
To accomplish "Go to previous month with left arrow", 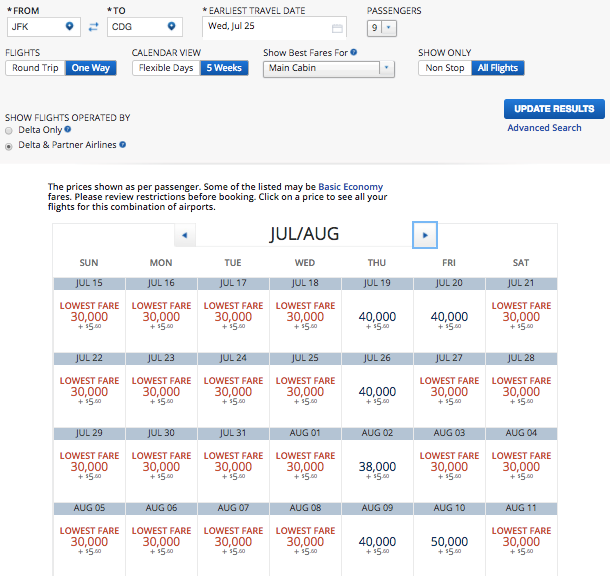I will 185,235.
